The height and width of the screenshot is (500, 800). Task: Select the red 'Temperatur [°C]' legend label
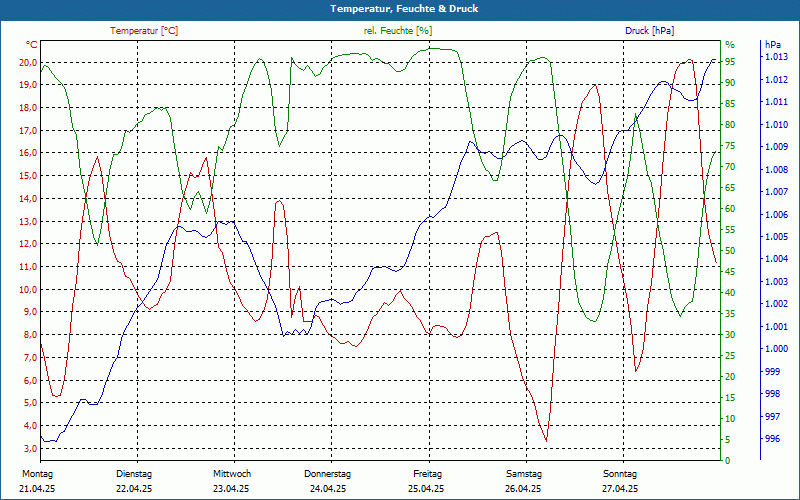tap(144, 31)
